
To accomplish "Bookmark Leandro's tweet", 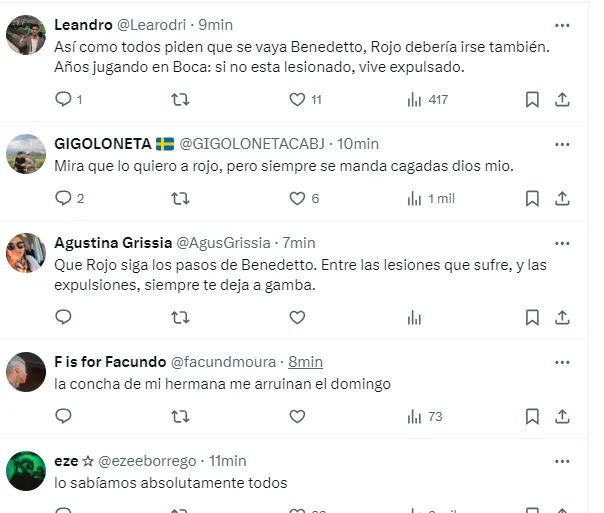I will coord(532,99).
